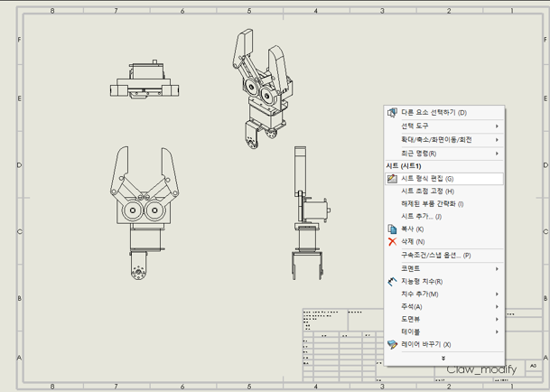This screenshot has height=392, width=550.
Task: Expand the 코멘트 submenu arrow
Action: (497, 269)
